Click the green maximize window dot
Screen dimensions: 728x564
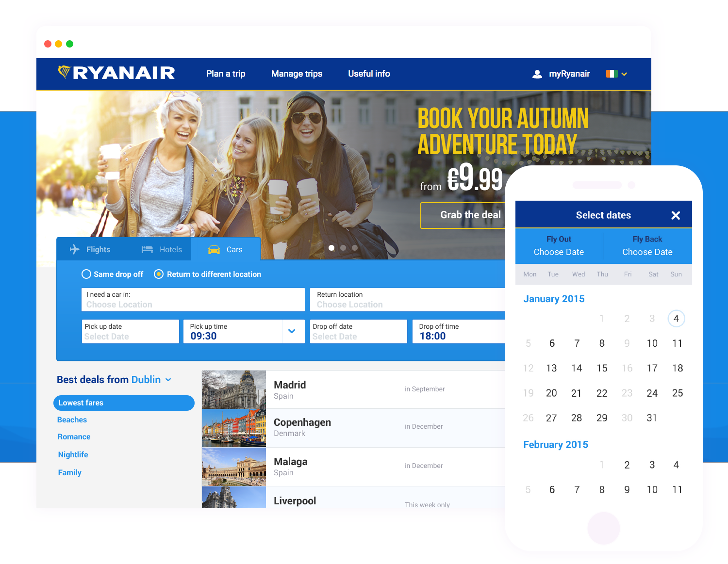(70, 44)
